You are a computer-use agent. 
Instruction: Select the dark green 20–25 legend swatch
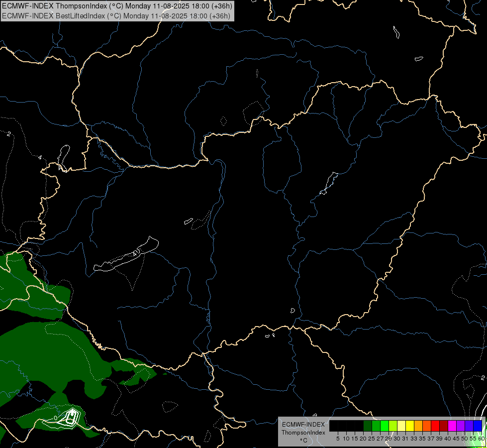(368, 426)
